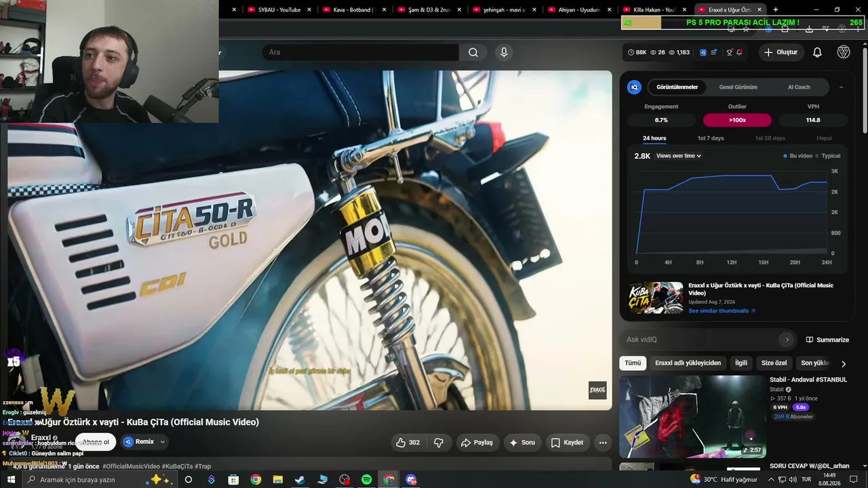This screenshot has height=488, width=868.
Task: Click the KuBa ÇiTa thumbnail in vidIQ panel
Action: (x=655, y=298)
